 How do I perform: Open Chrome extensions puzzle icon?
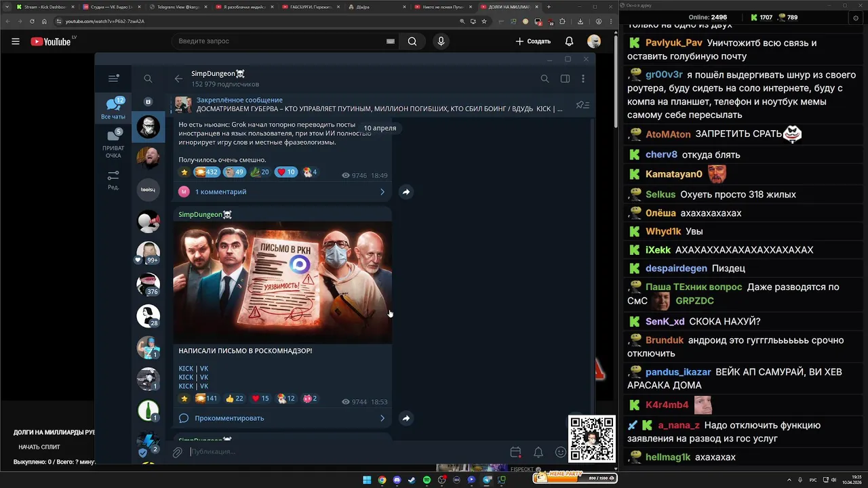[562, 21]
